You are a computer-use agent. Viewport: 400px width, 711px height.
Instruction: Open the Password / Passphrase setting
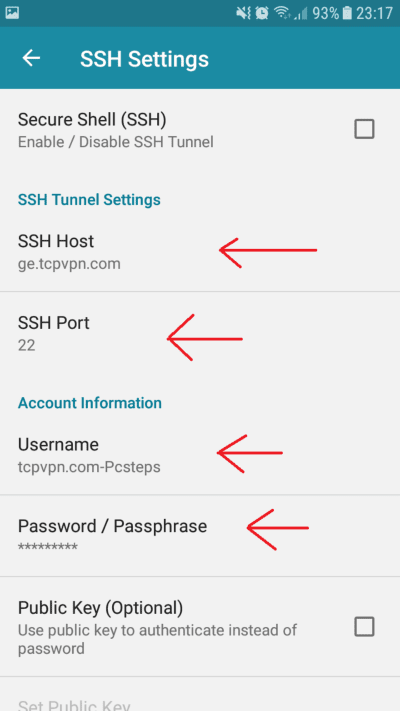tap(200, 536)
